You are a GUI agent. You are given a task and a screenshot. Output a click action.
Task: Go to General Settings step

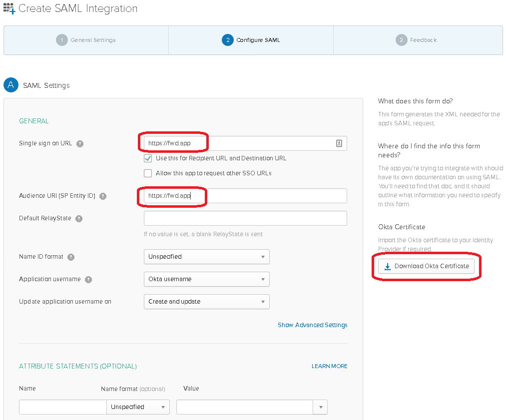click(86, 40)
